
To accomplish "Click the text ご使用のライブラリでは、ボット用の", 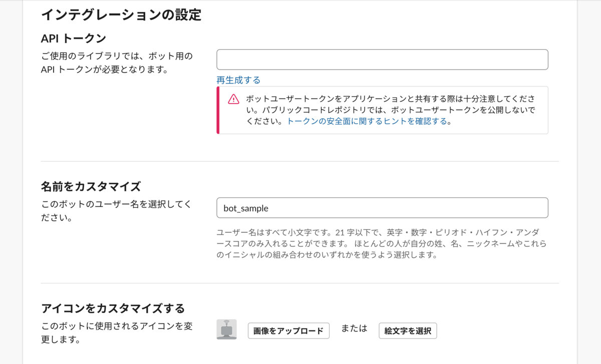I will pos(117,56).
